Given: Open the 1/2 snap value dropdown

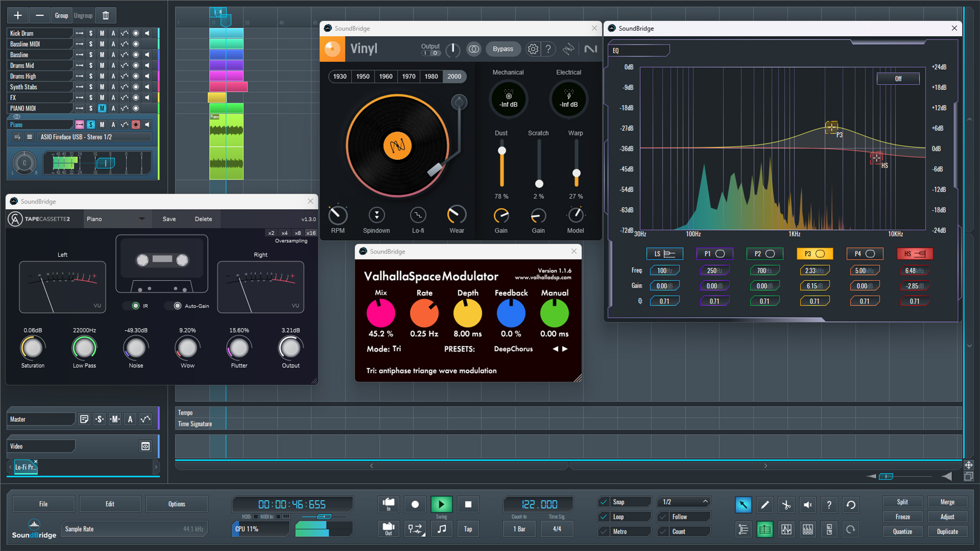Looking at the screenshot, I should click(684, 502).
